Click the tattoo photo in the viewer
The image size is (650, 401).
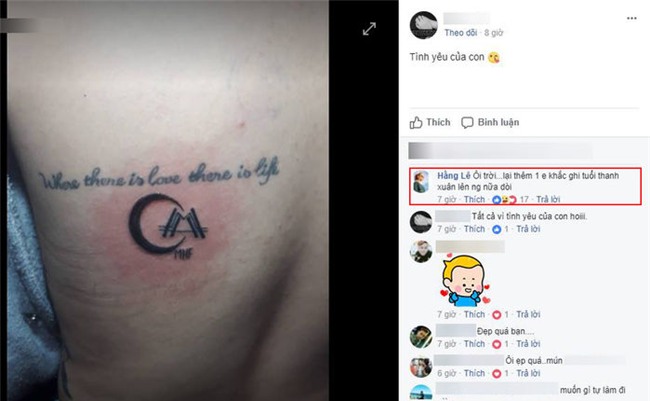[x=168, y=201]
